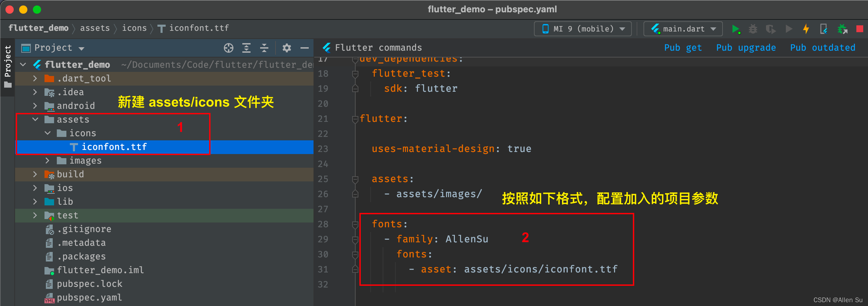The width and height of the screenshot is (868, 306).
Task: Toggle fold marker on line 25 assets:
Action: pos(355,179)
